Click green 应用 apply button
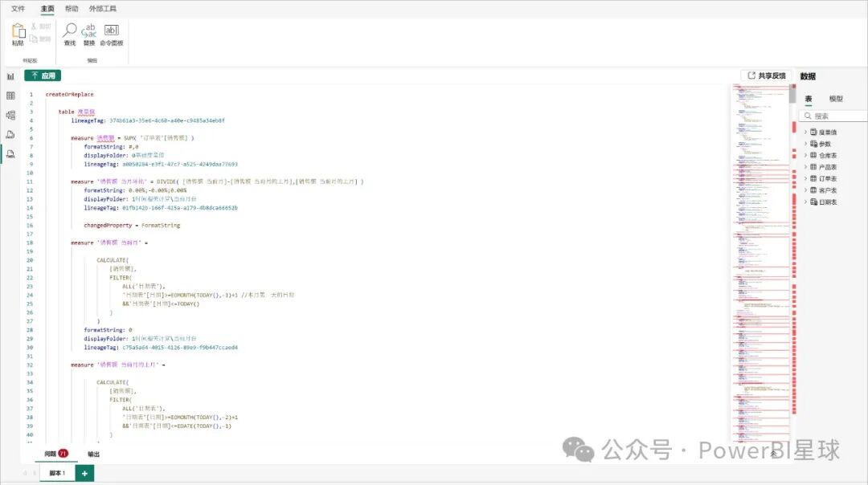 point(43,75)
